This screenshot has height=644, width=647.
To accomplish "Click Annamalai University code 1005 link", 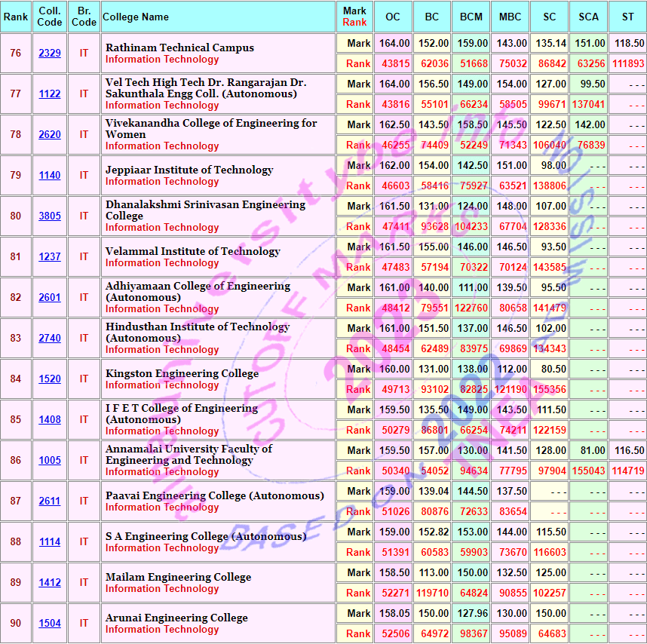I will coord(50,460).
